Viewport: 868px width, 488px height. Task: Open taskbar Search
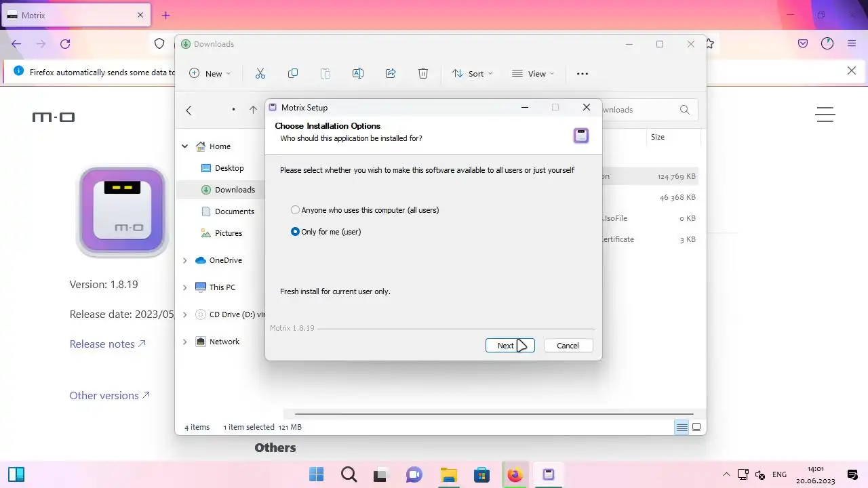coord(349,474)
